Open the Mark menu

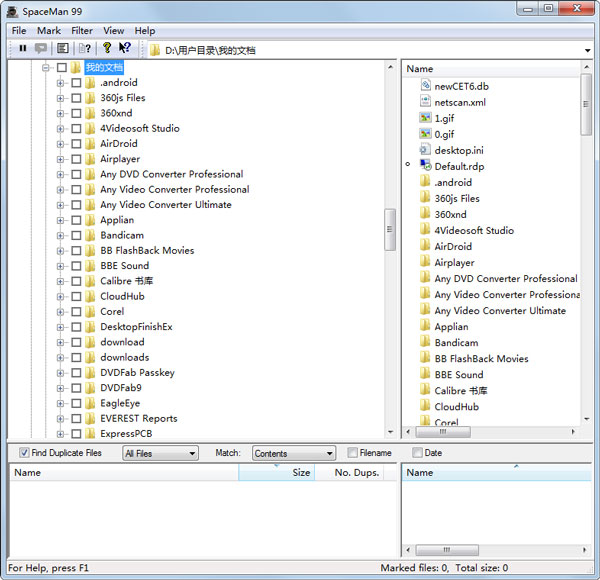(49, 31)
